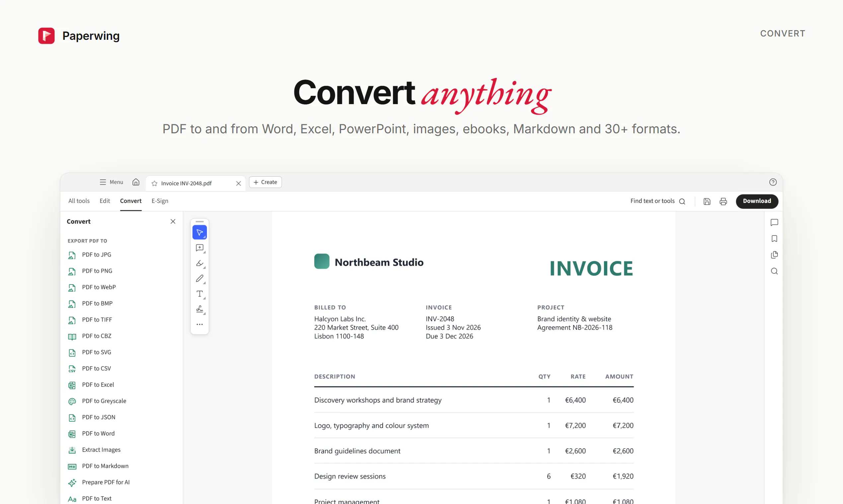Switch to the E-Sign tab
The height and width of the screenshot is (504, 843).
[x=160, y=201]
